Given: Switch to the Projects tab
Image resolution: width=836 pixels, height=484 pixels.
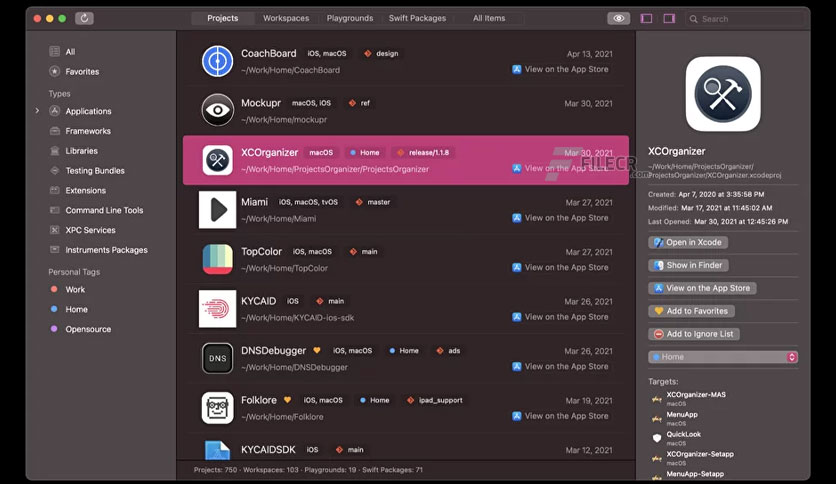Looking at the screenshot, I should click(222, 18).
